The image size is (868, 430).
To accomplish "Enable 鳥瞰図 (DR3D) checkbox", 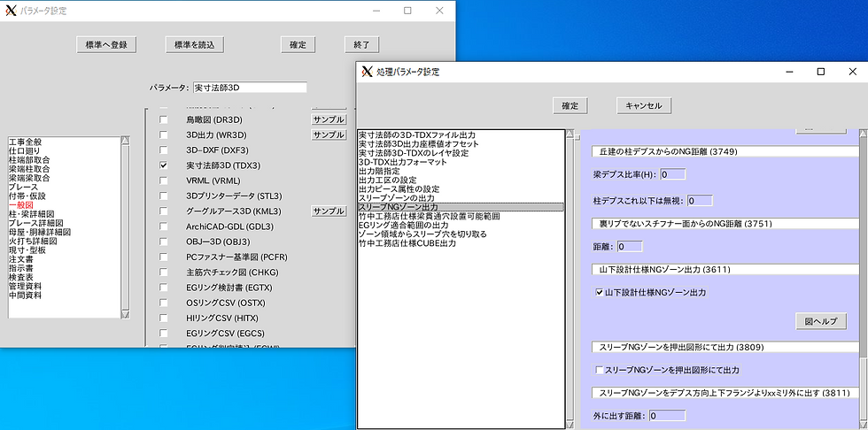I will pos(163,119).
